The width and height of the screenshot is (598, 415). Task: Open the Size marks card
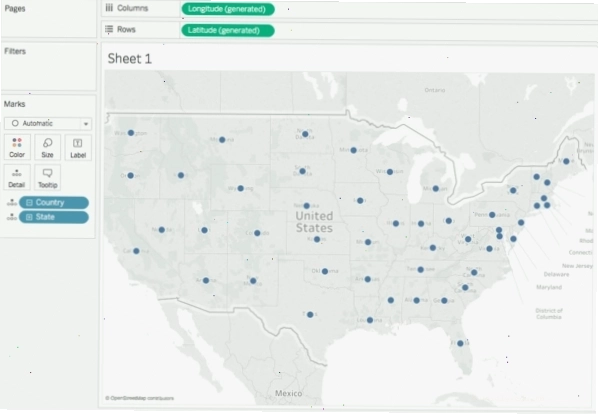[x=47, y=147]
